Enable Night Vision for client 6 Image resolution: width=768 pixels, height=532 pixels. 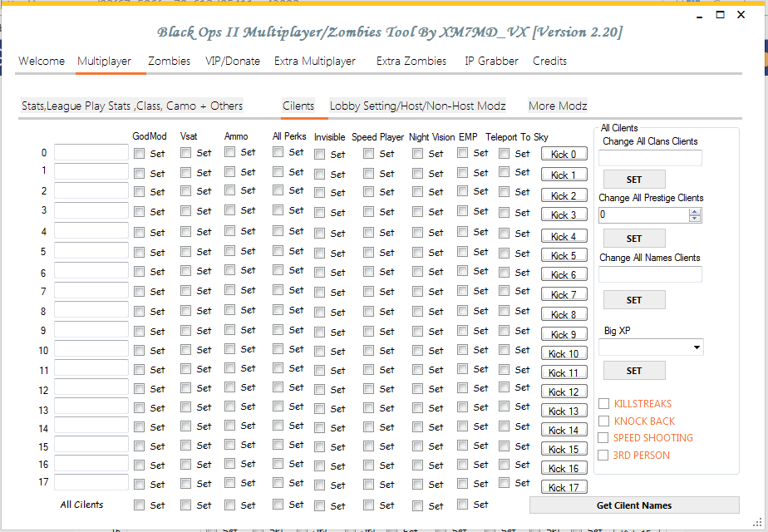tap(418, 272)
